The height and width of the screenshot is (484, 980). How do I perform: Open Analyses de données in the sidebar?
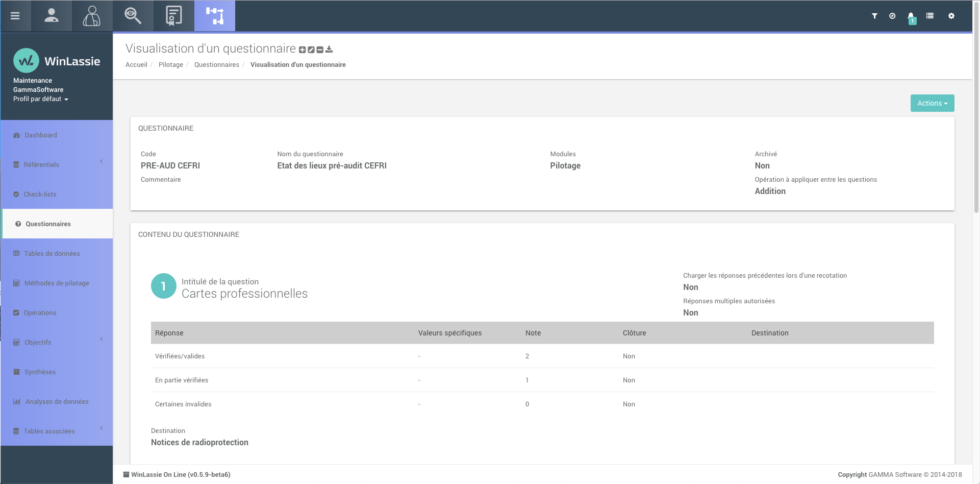57,401
